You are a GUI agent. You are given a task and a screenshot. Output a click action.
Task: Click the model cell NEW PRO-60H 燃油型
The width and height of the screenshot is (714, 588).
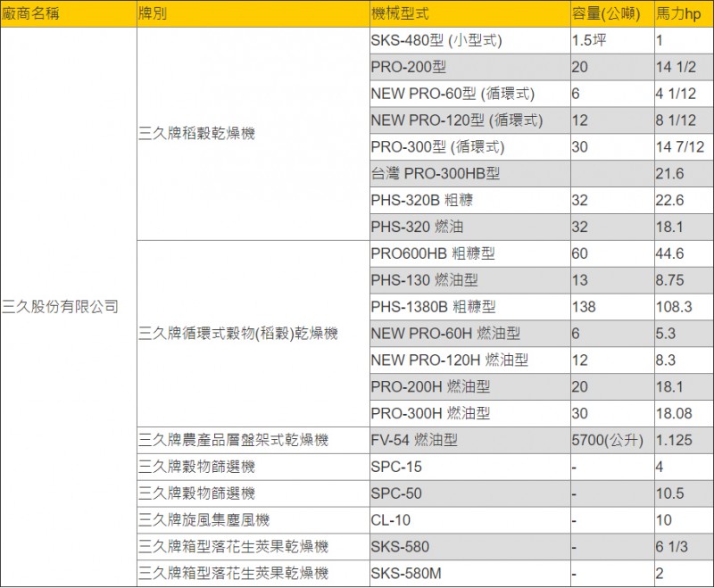point(470,334)
